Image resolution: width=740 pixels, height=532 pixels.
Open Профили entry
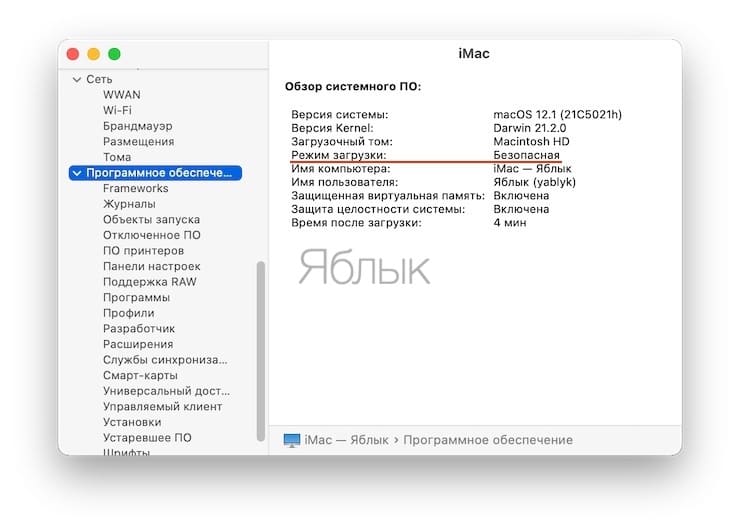pos(128,313)
